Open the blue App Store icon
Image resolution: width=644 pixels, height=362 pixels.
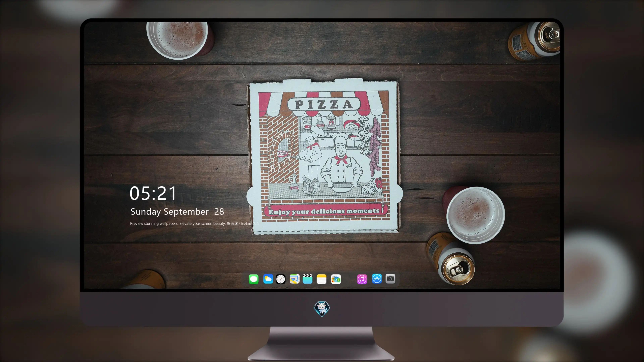coord(377,279)
